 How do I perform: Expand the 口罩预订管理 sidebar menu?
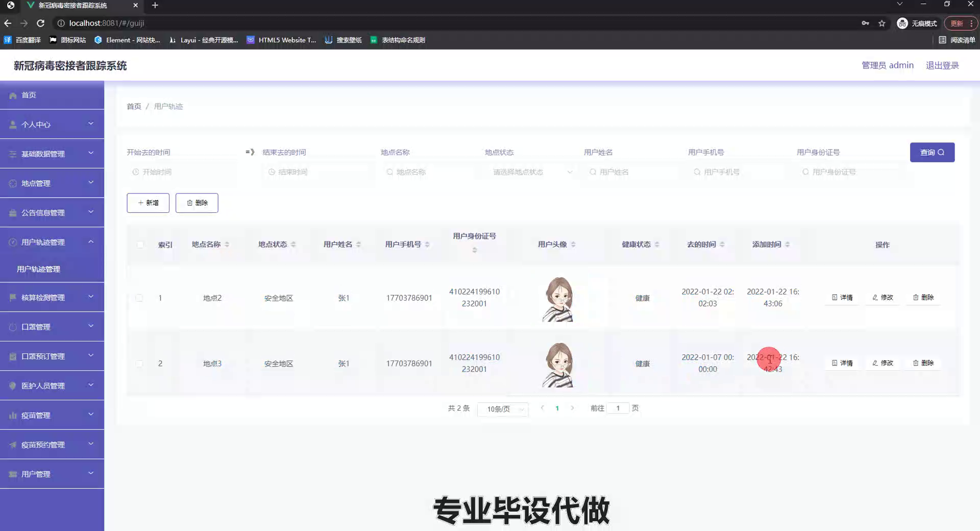tap(52, 356)
